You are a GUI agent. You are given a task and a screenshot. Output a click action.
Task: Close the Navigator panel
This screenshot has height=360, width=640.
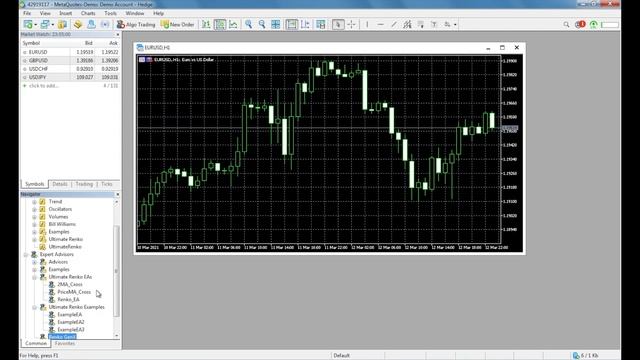[x=118, y=194]
